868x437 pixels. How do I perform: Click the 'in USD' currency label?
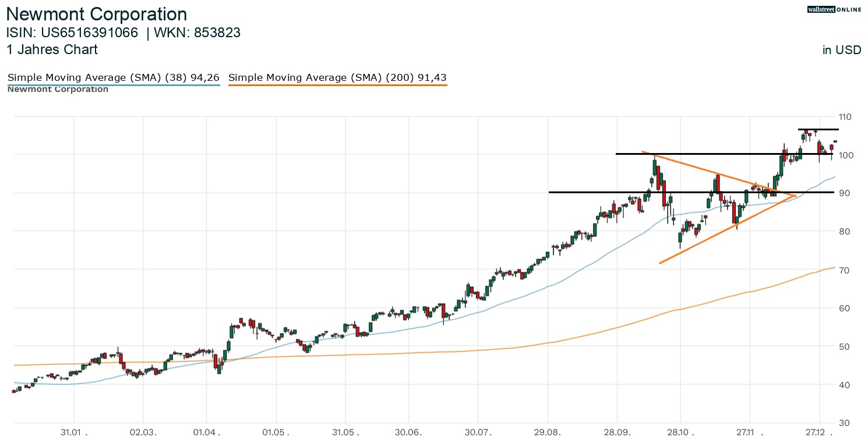point(841,50)
